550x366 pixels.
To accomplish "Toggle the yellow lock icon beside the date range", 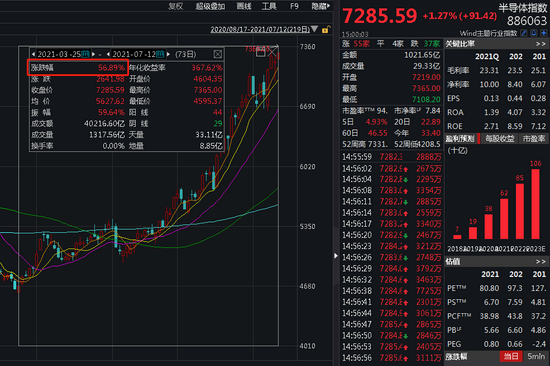I will click(325, 29).
